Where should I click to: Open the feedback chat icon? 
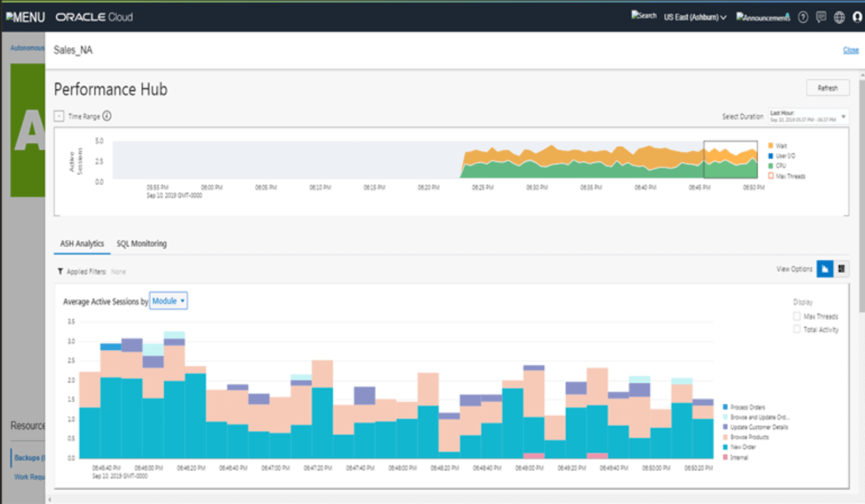point(821,17)
